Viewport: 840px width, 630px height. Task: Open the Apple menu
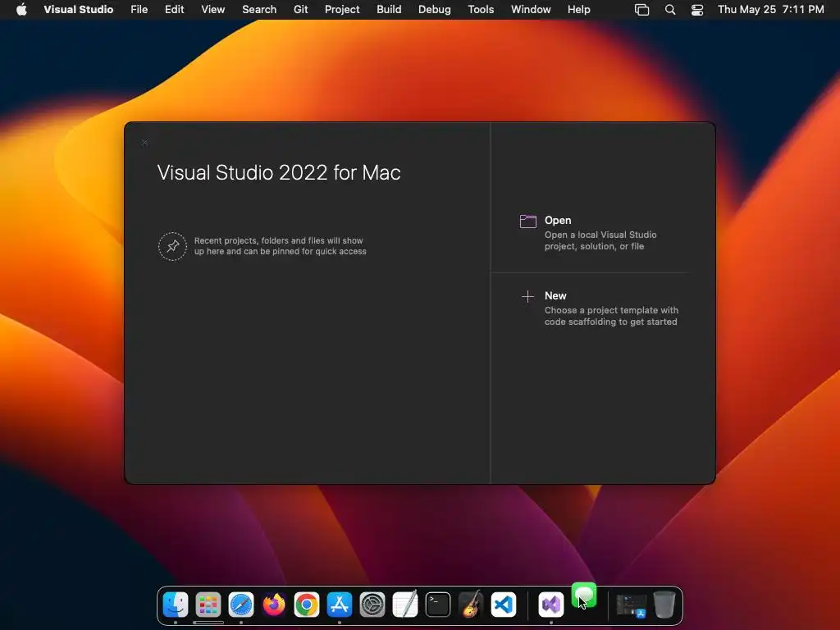click(21, 9)
